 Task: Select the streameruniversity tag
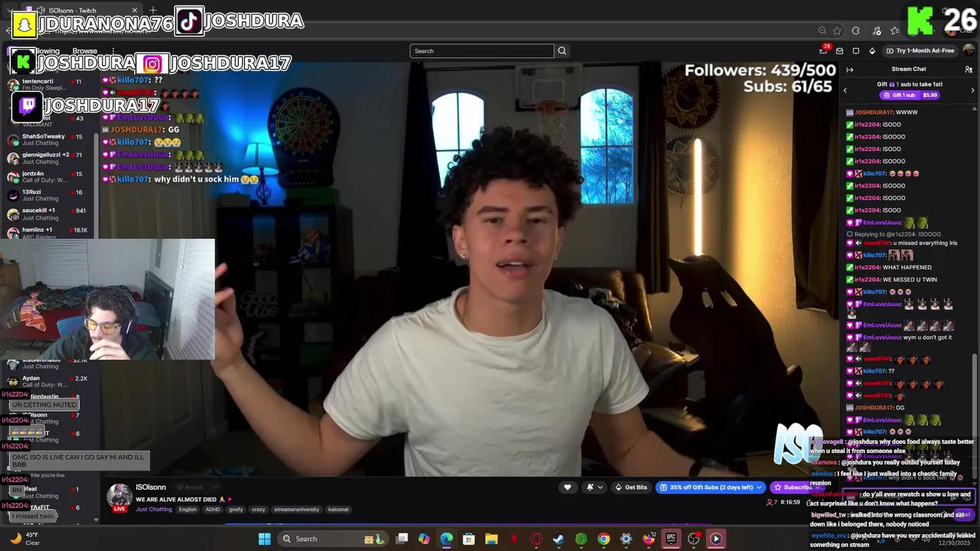296,509
